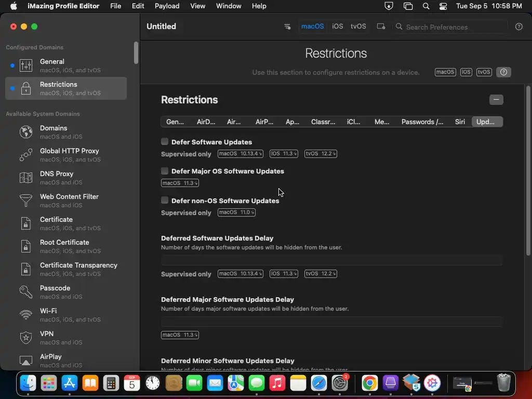Select the Certificate domain icon
The image size is (532, 399).
pos(26,223)
